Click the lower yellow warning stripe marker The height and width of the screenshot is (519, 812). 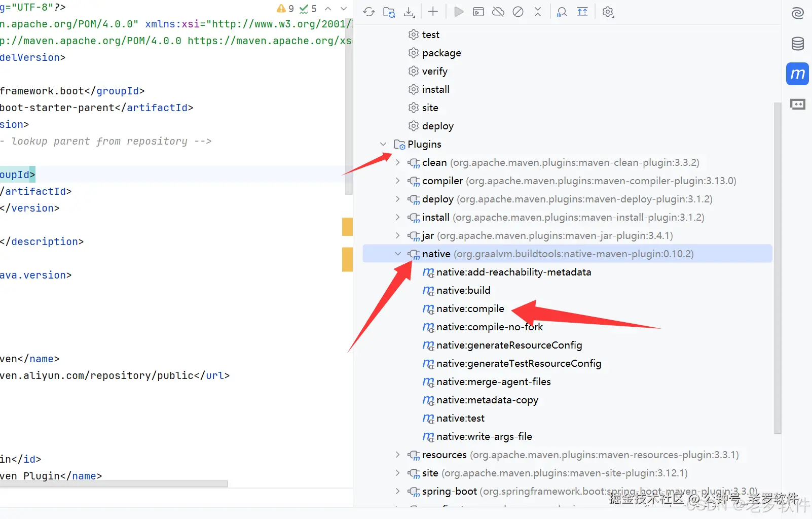point(347,259)
